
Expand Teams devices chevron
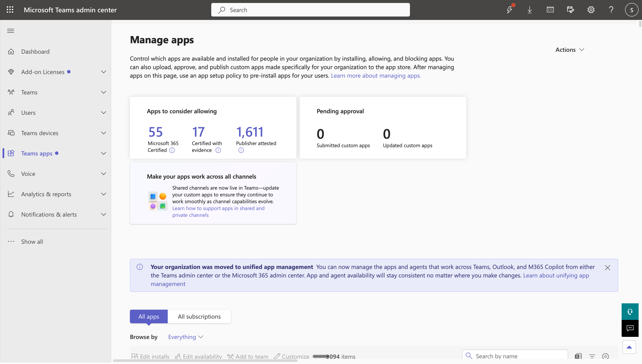pyautogui.click(x=103, y=133)
